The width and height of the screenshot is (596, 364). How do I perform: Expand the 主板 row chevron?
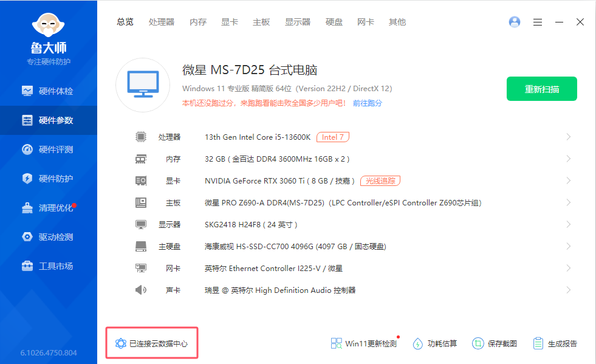[568, 203]
